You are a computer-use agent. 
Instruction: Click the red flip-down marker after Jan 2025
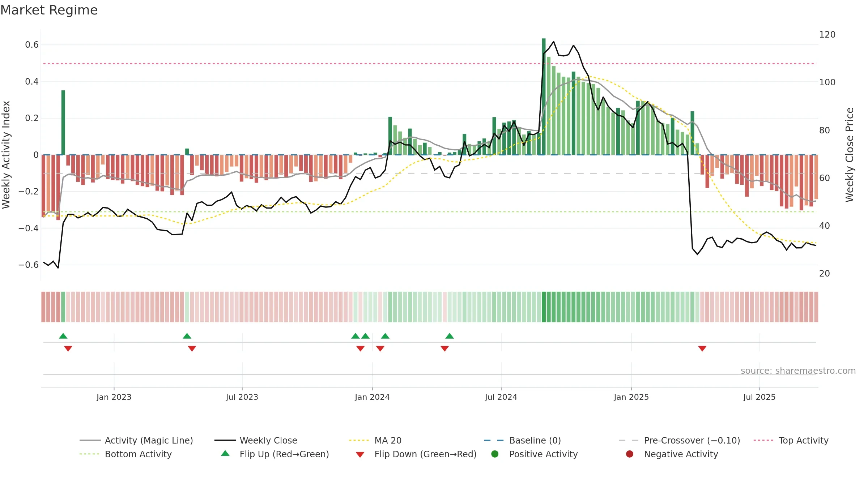point(702,348)
